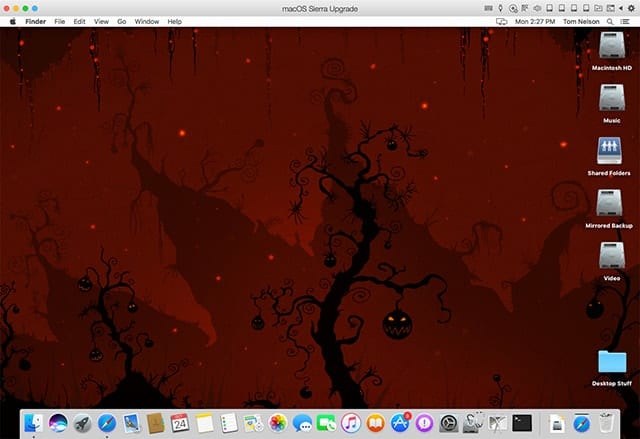Open Launchpad rocket icon in dock
Image resolution: width=640 pixels, height=439 pixels.
(82, 422)
